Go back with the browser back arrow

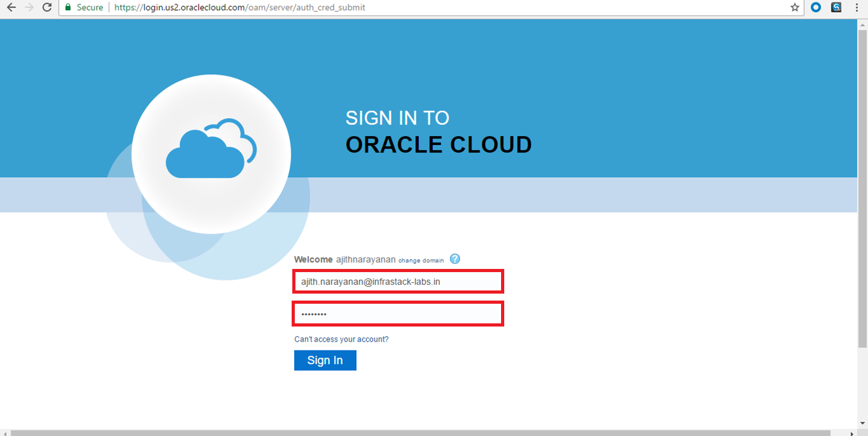11,8
